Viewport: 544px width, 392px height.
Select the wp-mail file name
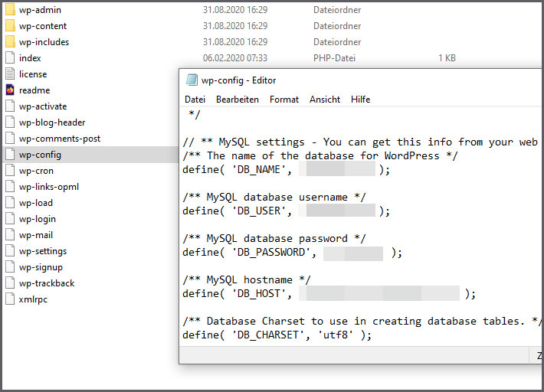tap(36, 235)
